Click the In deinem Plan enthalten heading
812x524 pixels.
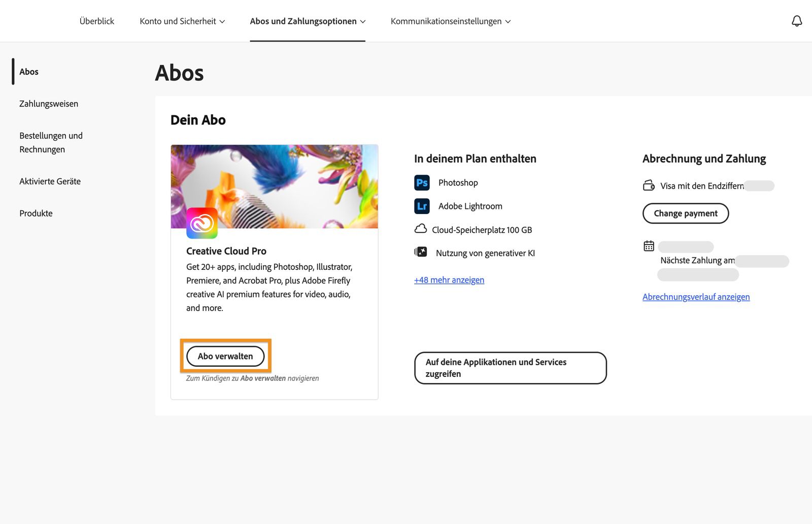(475, 159)
